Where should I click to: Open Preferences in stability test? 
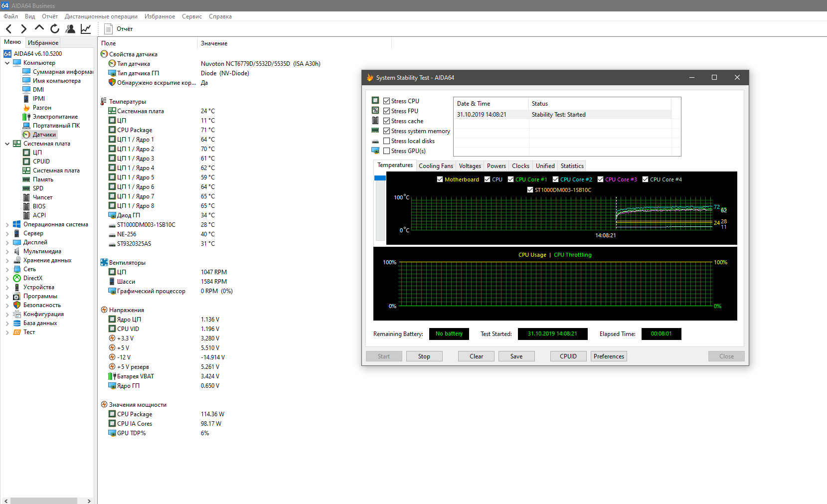coord(609,356)
